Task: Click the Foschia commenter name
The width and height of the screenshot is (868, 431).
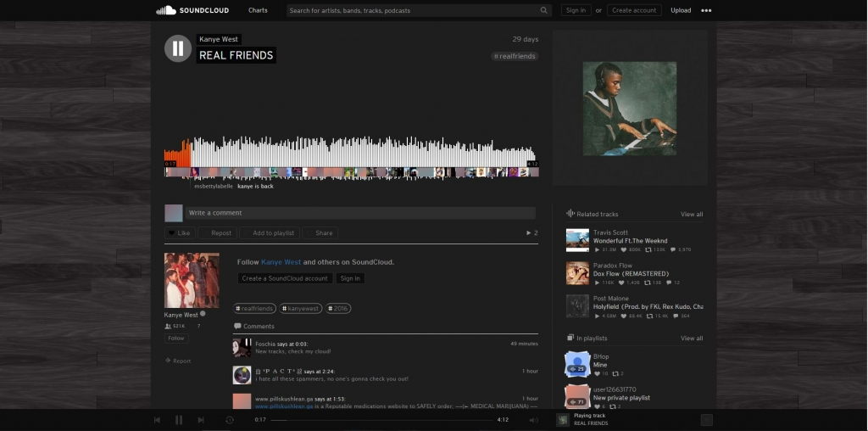Action: (x=265, y=344)
